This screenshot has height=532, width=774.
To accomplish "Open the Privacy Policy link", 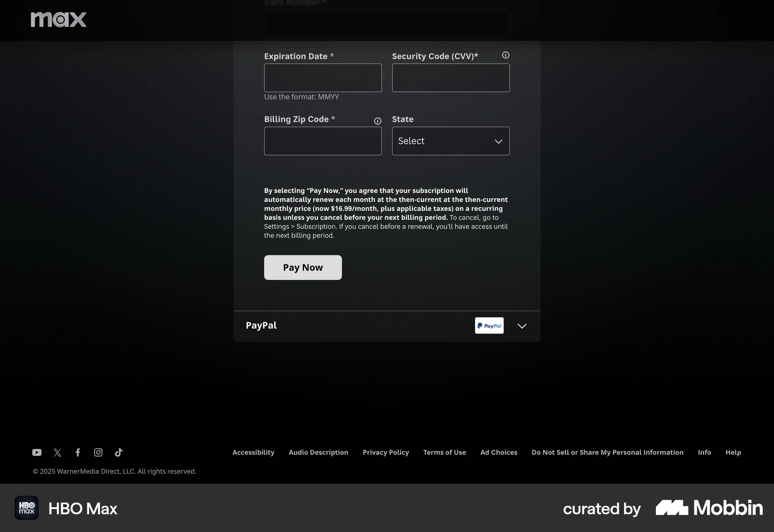I will click(386, 452).
